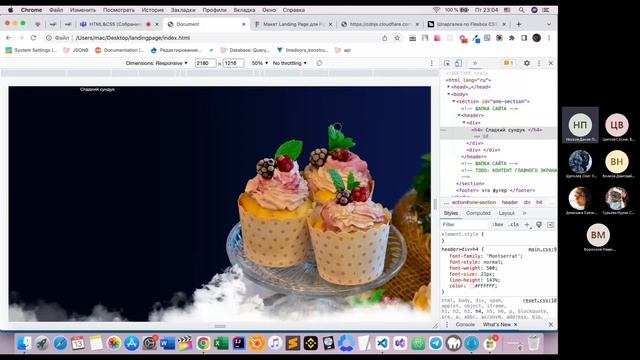This screenshot has width=640, height=360.
Task: Open Visual Studio Code from the Dock
Action: [382, 343]
